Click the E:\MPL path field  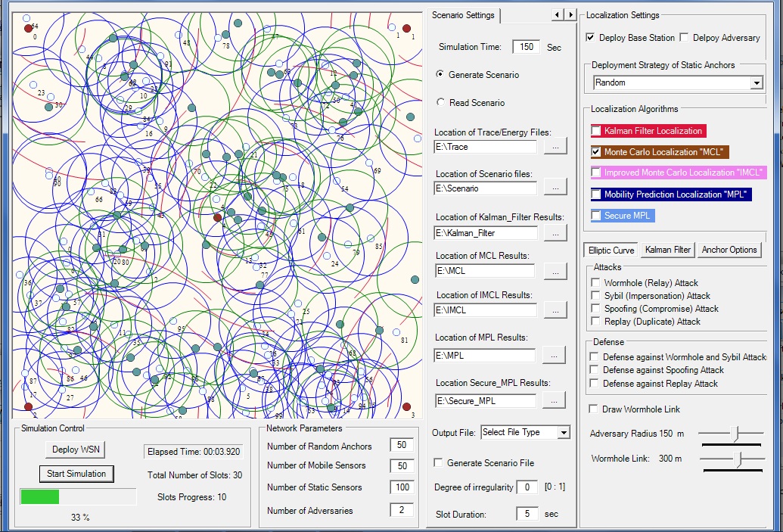coord(486,355)
